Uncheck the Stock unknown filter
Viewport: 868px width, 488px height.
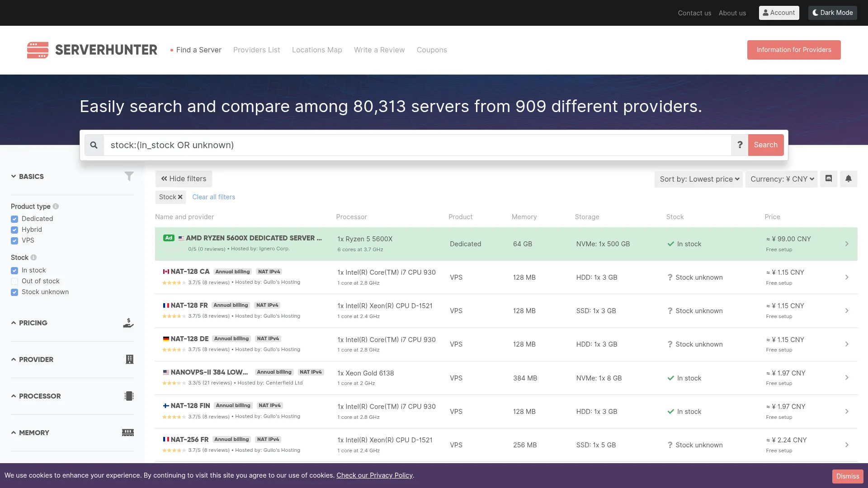(x=14, y=292)
